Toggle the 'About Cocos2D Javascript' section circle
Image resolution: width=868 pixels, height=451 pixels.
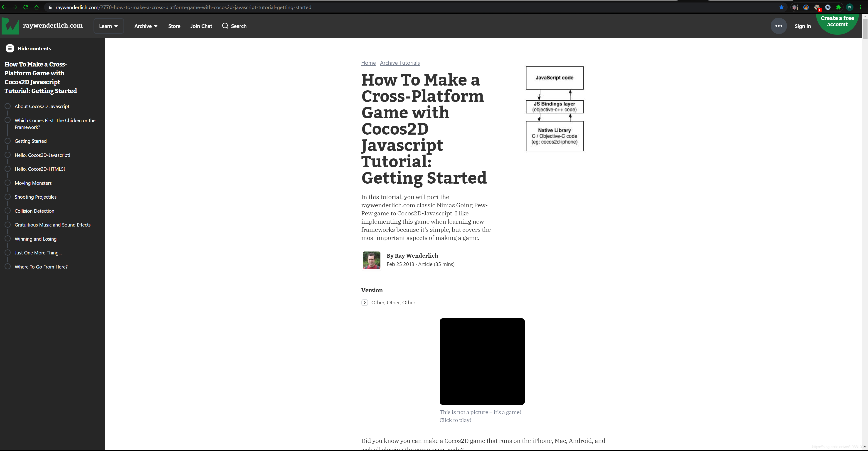(7, 106)
